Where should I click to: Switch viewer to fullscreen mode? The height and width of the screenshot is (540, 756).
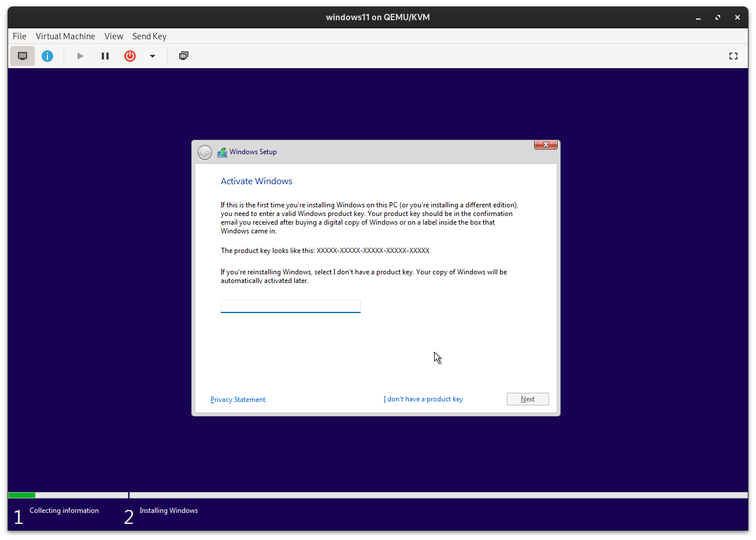tap(733, 56)
